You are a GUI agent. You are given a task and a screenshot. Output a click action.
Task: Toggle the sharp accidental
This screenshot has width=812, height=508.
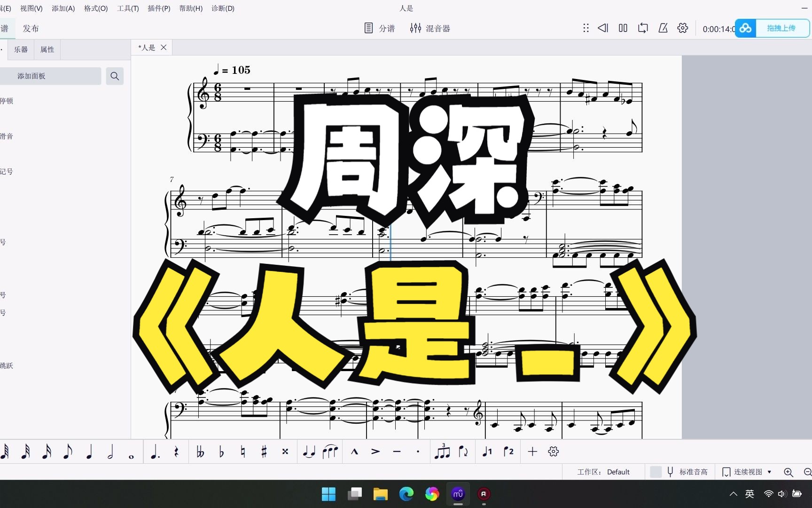coord(264,452)
